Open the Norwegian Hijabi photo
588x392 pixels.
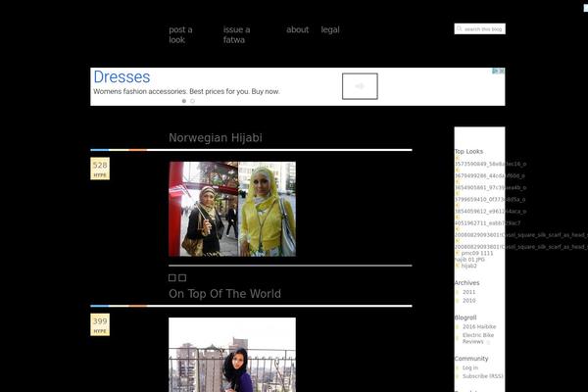coord(232,209)
